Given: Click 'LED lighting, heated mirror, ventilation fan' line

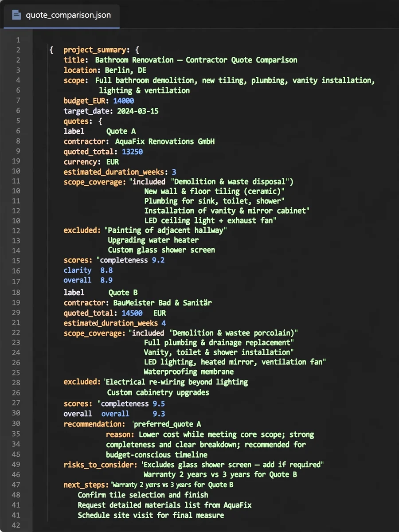Looking at the screenshot, I should click(235, 362).
